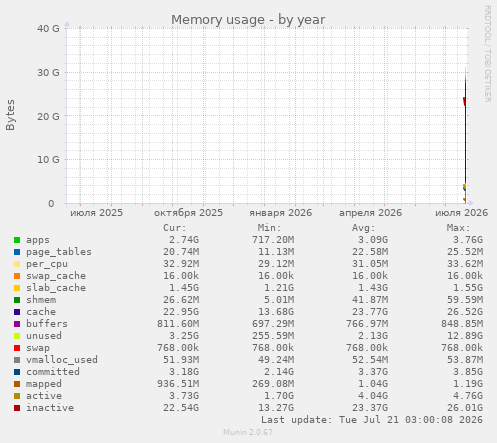Click the 'Min:' column header
The width and height of the screenshot is (497, 443).
(269, 228)
